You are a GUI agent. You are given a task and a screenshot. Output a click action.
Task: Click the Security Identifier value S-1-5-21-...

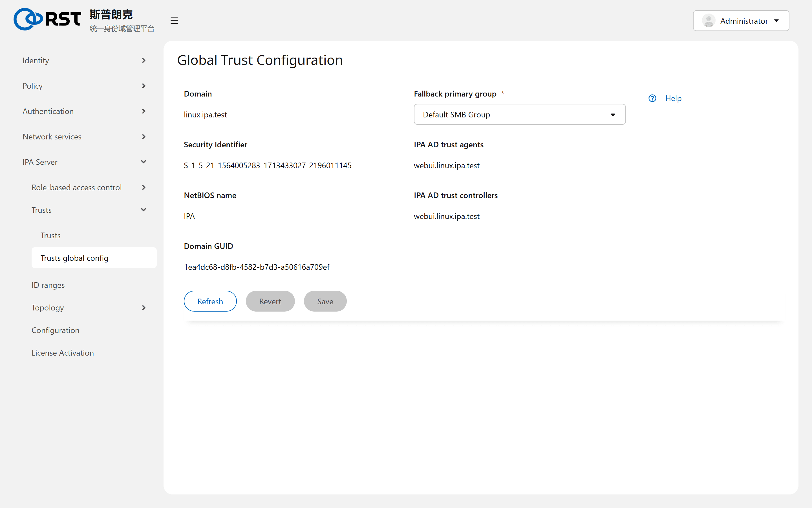pos(267,165)
